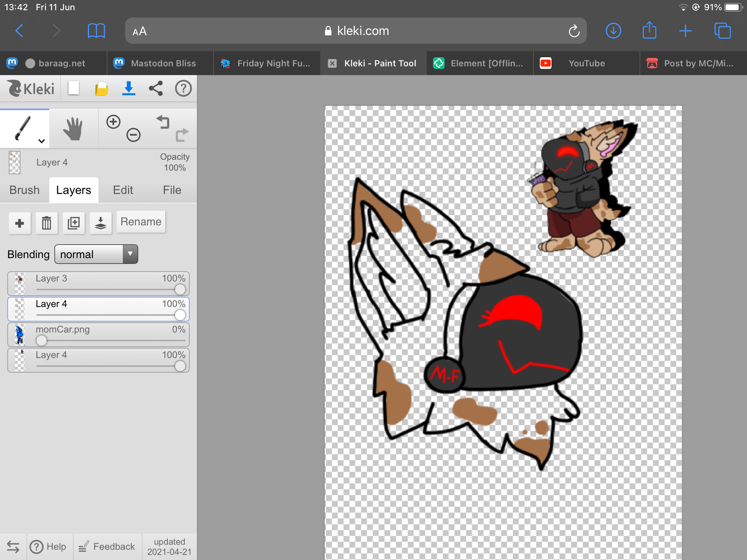Toggle the sidebar side swap arrows
This screenshot has width=747, height=560.
pyautogui.click(x=13, y=547)
